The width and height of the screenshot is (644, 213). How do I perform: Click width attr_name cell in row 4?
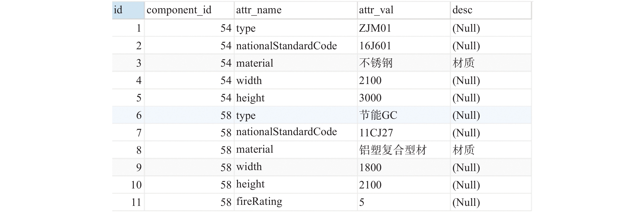[x=296, y=81]
